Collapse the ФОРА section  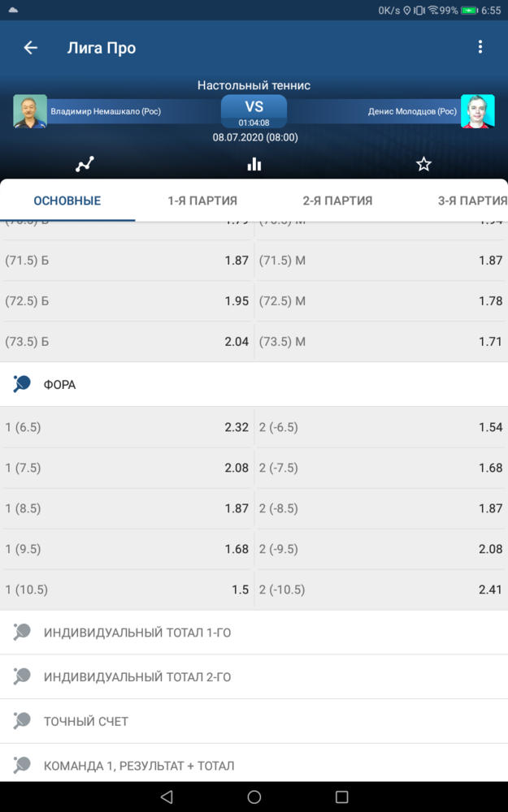(254, 384)
